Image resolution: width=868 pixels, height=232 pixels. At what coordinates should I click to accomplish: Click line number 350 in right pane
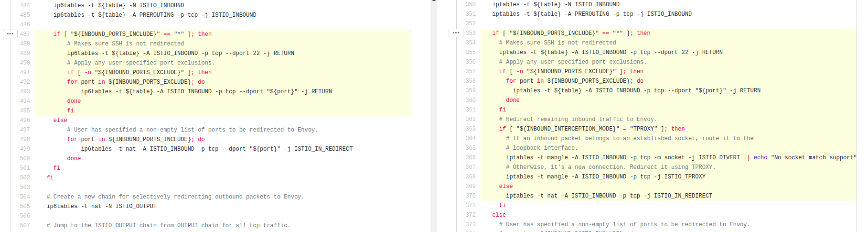pyautogui.click(x=471, y=4)
